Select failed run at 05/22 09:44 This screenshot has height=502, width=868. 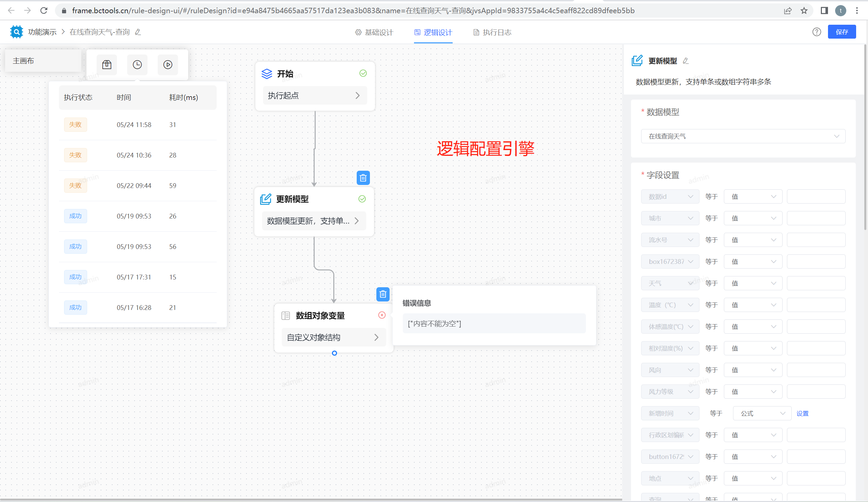click(x=138, y=185)
